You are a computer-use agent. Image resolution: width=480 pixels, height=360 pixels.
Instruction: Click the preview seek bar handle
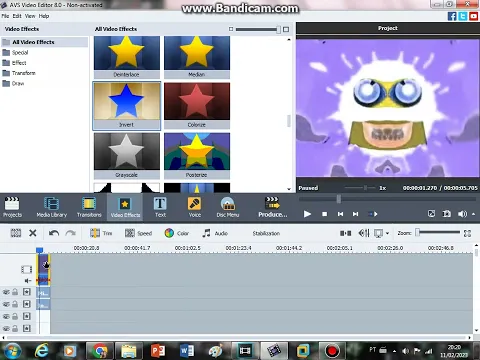[x=339, y=199]
